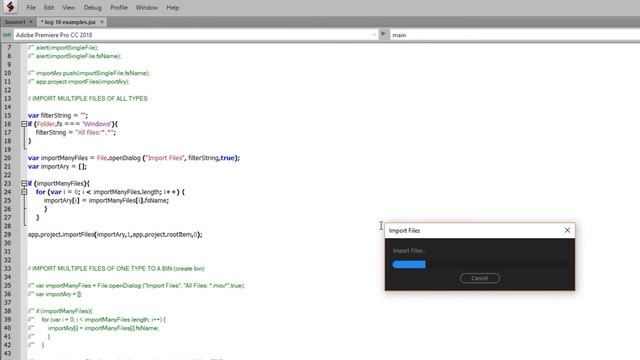Viewport: 640px width, 360px height.
Task: Click the arrow button beside the target dropdown
Action: click(384, 34)
